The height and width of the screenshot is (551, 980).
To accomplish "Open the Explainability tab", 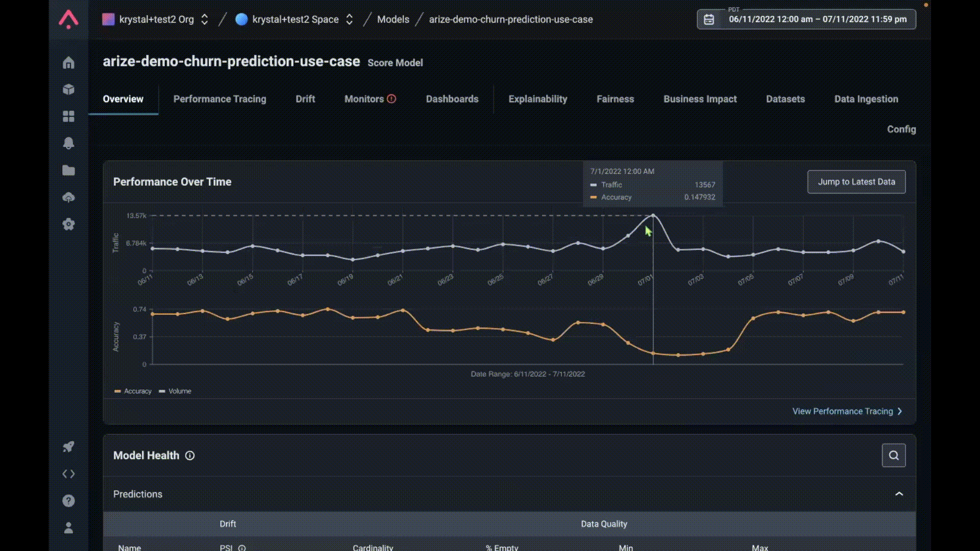I will click(x=537, y=99).
